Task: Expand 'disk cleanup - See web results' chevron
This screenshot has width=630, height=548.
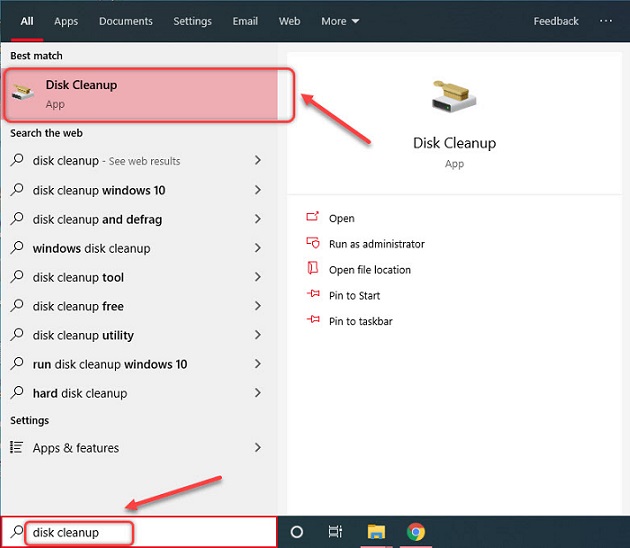Action: (258, 160)
